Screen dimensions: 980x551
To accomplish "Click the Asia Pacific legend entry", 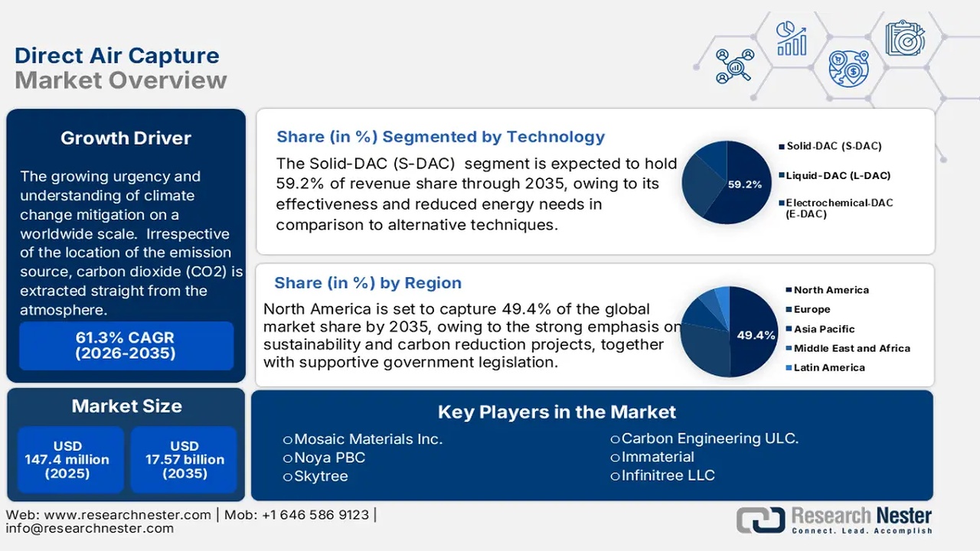I will 820,329.
